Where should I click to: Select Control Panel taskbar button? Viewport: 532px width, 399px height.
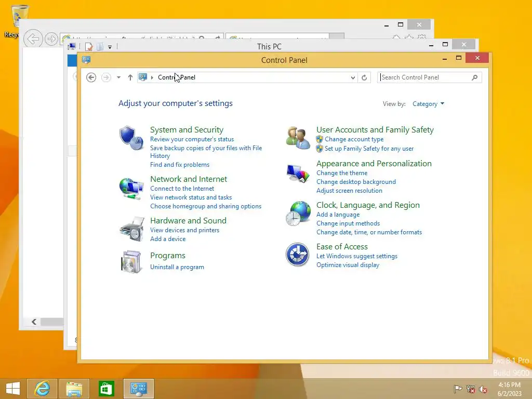[138, 389]
